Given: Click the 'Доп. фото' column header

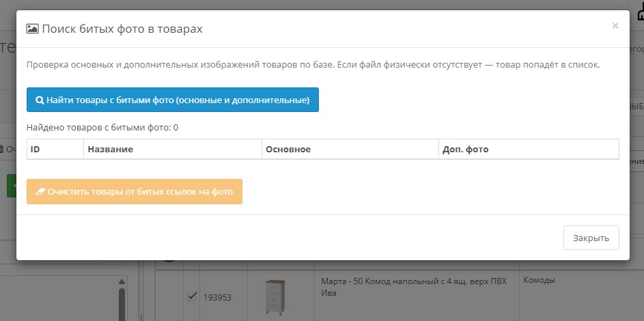Looking at the screenshot, I should [466, 149].
